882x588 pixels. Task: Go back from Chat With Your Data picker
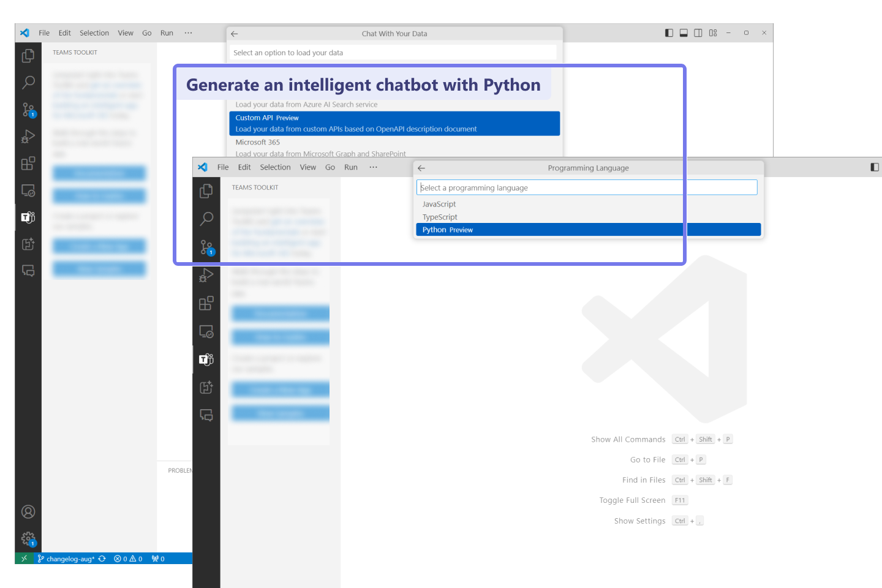point(235,34)
